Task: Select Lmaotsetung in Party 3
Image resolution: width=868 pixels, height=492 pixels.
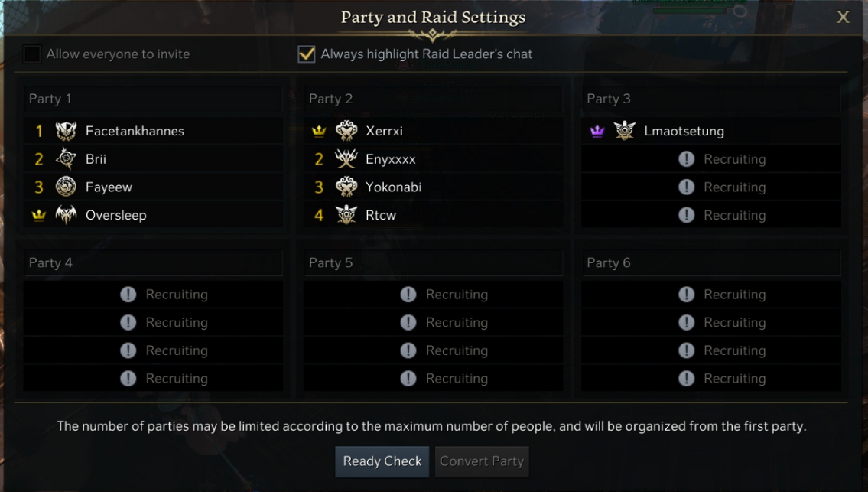Action: 684,131
